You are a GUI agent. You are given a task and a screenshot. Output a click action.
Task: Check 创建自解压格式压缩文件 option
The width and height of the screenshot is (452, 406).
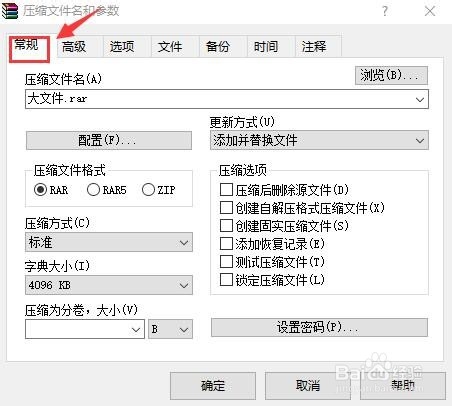226,208
